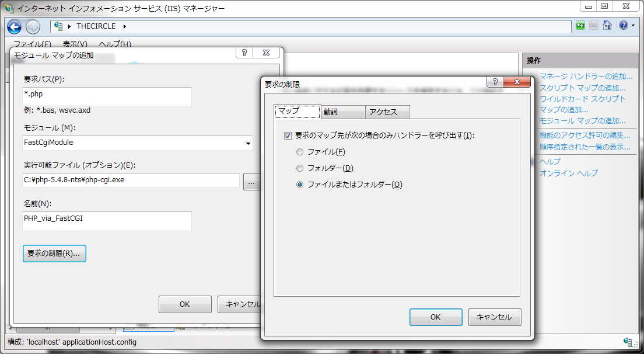Click the back navigation arrow
Image resolution: width=644 pixels, height=354 pixels.
[x=15, y=26]
